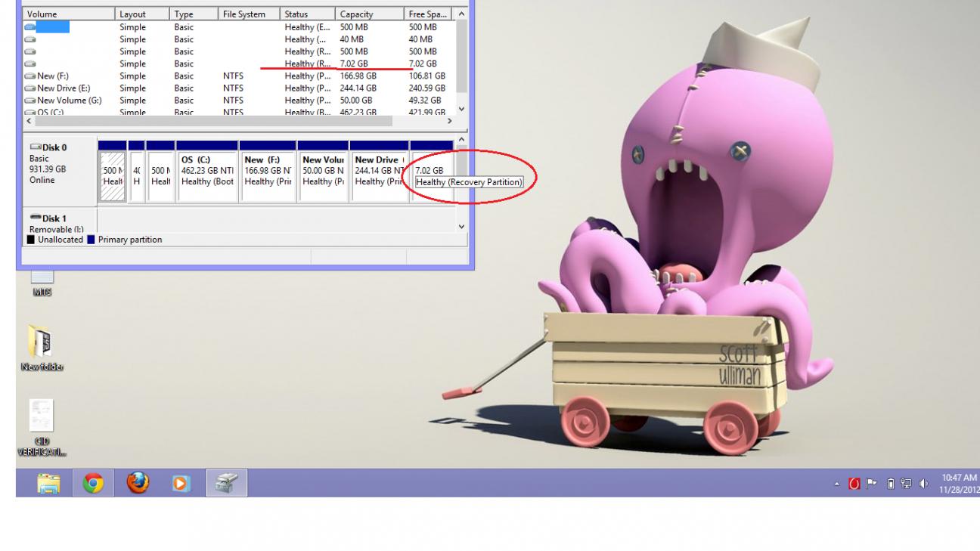The image size is (980, 551).
Task: Click the Status column header
Action: pyautogui.click(x=306, y=14)
